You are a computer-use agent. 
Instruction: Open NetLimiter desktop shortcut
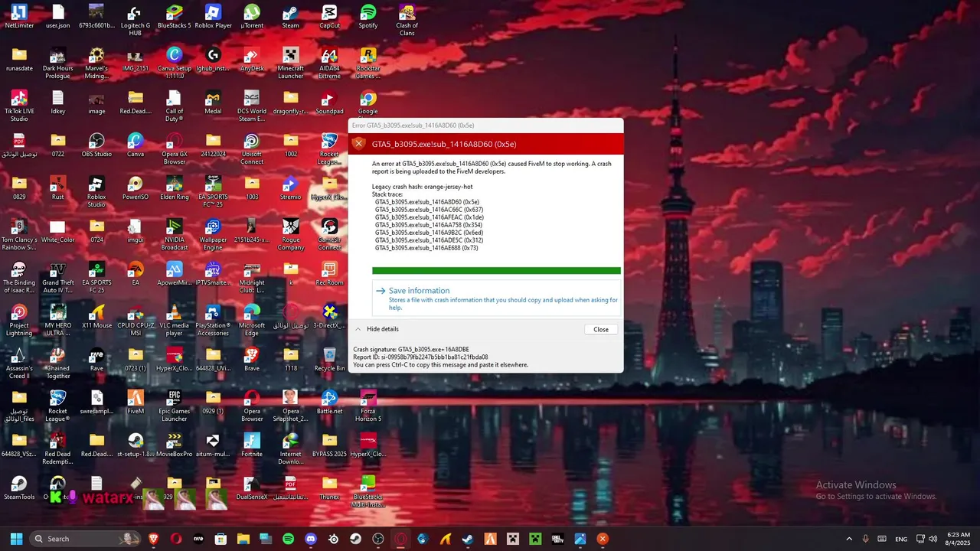point(19,17)
